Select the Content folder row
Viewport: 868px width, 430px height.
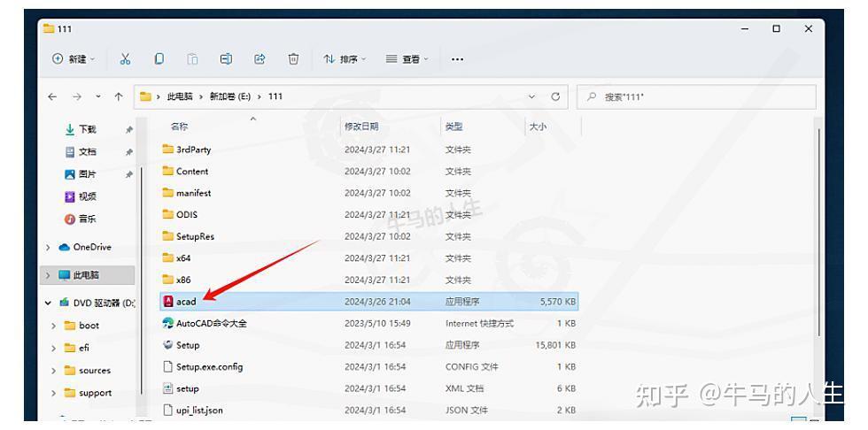[x=369, y=172]
